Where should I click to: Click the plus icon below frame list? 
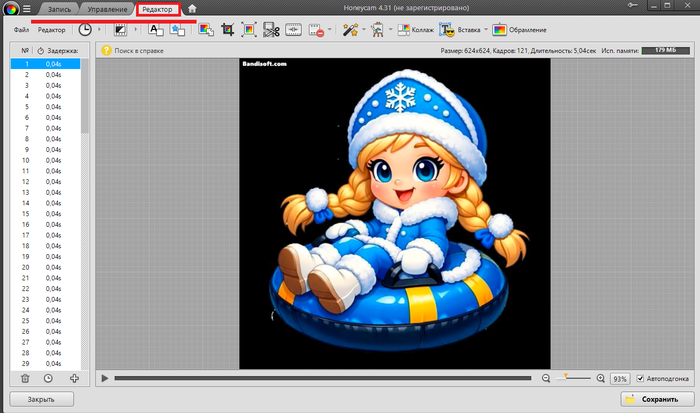click(x=74, y=378)
